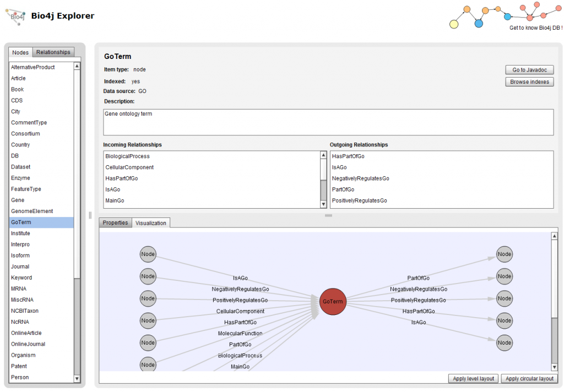Select Isoform in the node list
The height and width of the screenshot is (392, 564).
tap(41, 255)
